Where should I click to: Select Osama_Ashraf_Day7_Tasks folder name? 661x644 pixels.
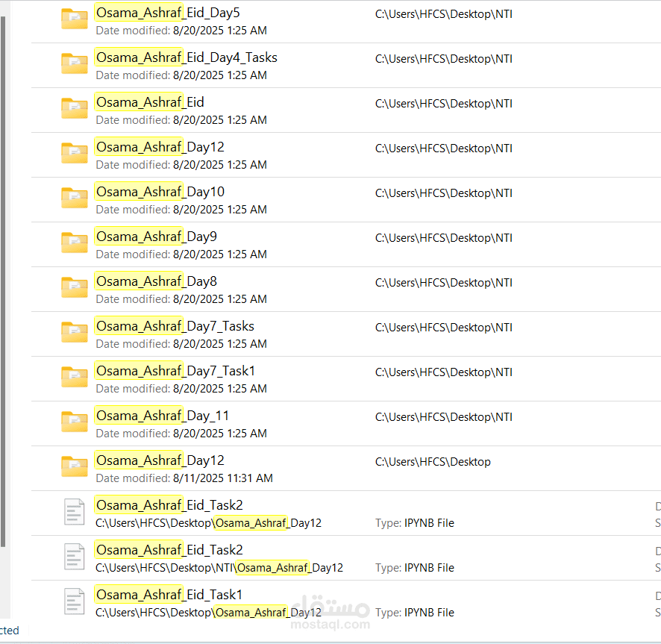pos(175,326)
